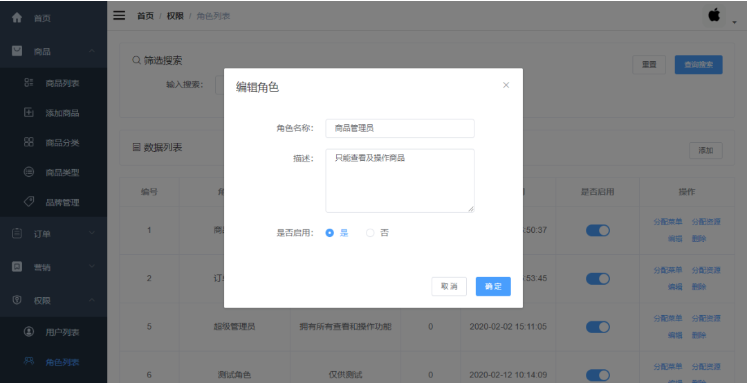Click the 角色名称 input field

click(x=400, y=128)
